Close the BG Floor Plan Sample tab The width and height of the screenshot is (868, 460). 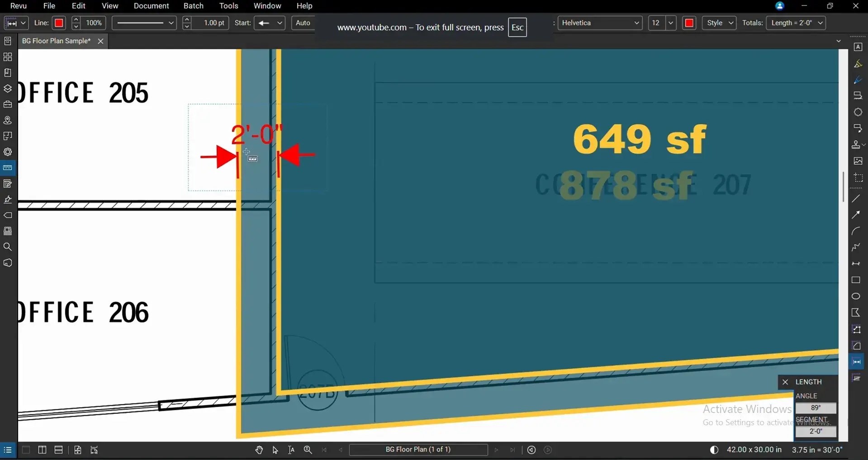click(100, 41)
